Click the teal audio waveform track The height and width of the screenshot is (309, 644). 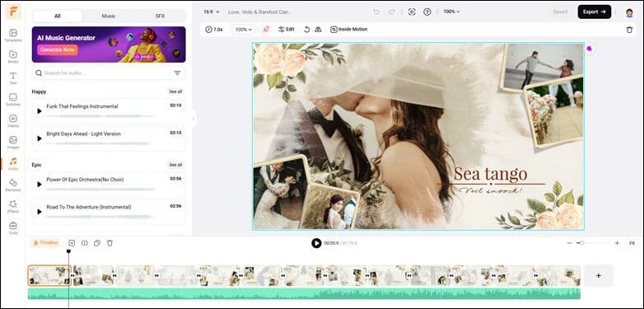pos(304,293)
